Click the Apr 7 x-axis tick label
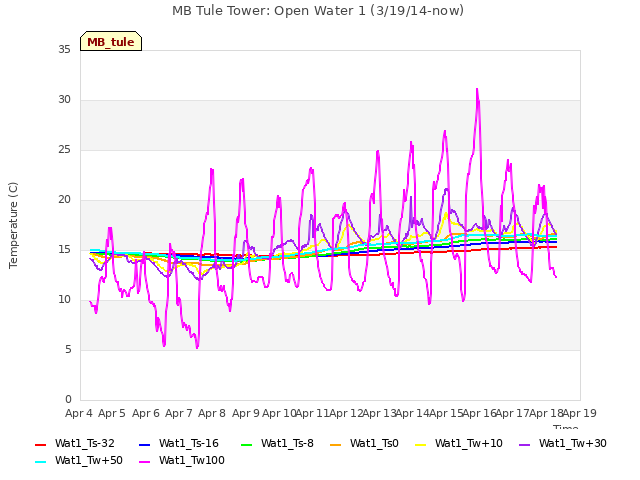The width and height of the screenshot is (640, 480). [179, 413]
